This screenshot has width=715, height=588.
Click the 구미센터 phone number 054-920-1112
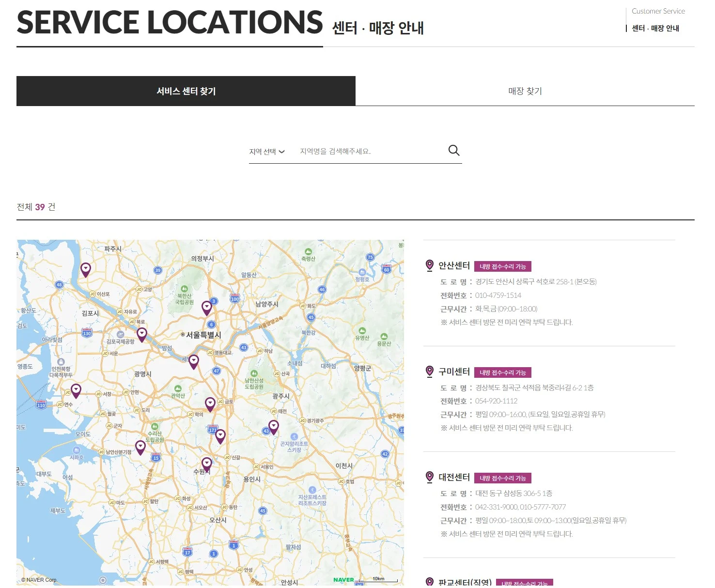496,401
